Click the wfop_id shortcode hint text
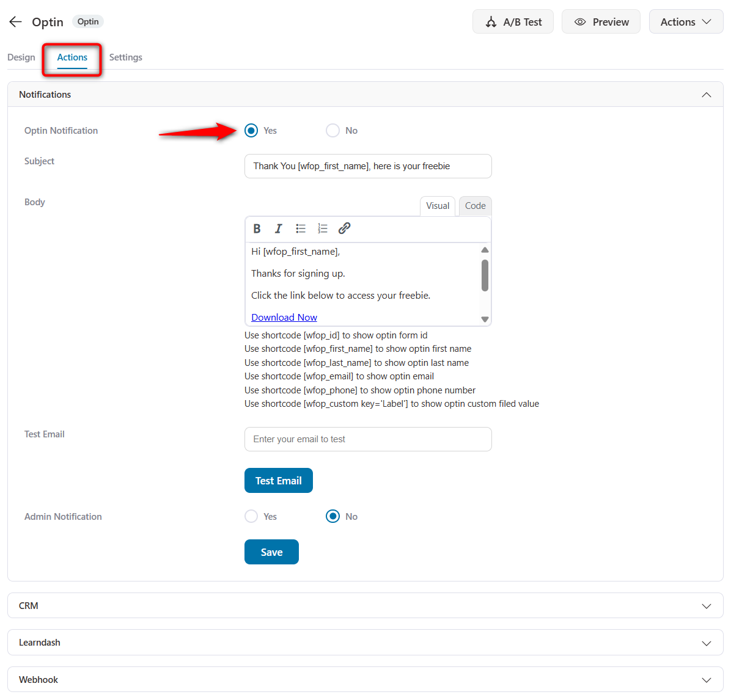Screen dimensions: 731x700 pyautogui.click(x=336, y=335)
